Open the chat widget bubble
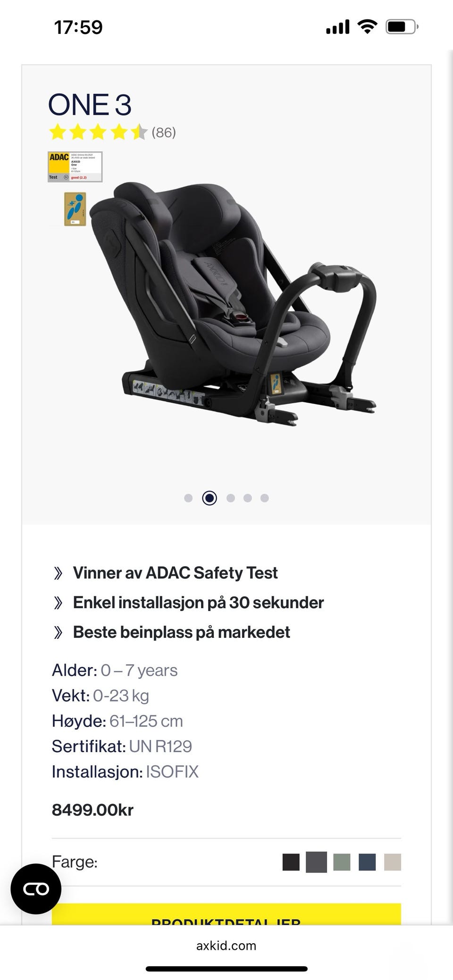The height and width of the screenshot is (980, 453). click(x=36, y=889)
